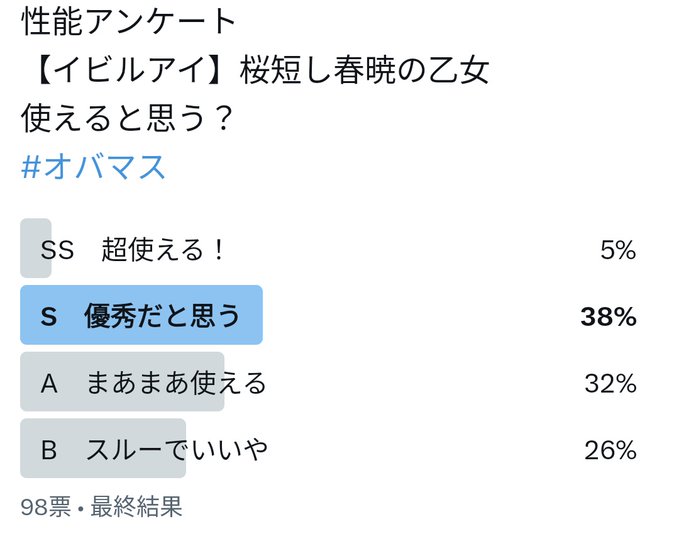Viewport: 679px width, 536px height.
Task: Click the gray bar behind B option
Action: pos(103,449)
